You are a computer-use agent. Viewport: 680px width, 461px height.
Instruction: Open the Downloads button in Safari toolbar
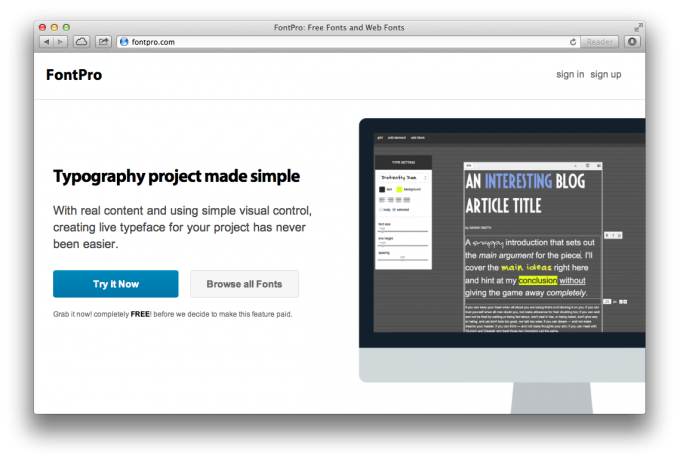[632, 42]
